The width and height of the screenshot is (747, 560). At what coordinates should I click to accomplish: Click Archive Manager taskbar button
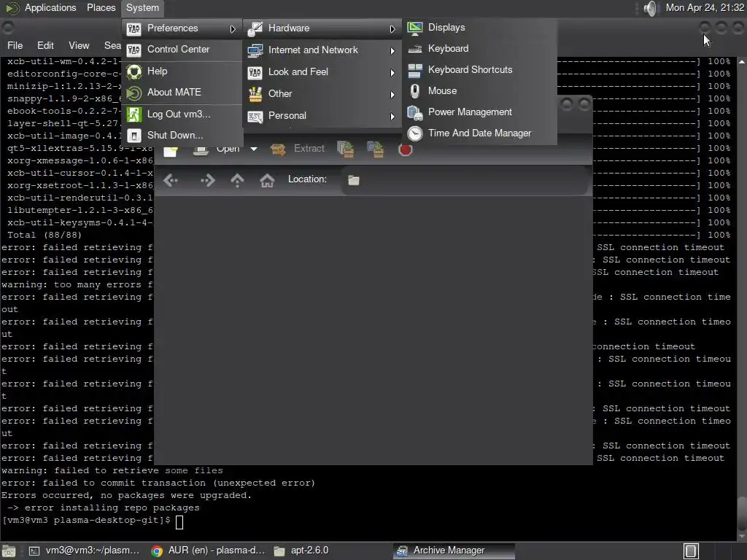(454, 551)
